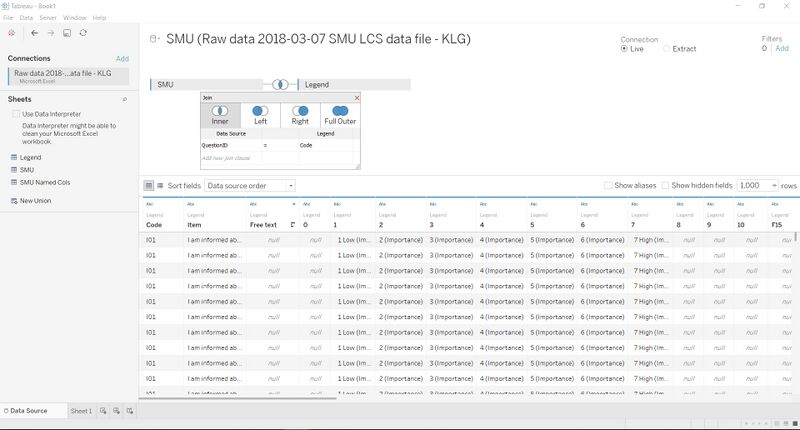This screenshot has height=430, width=800.
Task: Click the new worksheet icon
Action: click(x=103, y=411)
